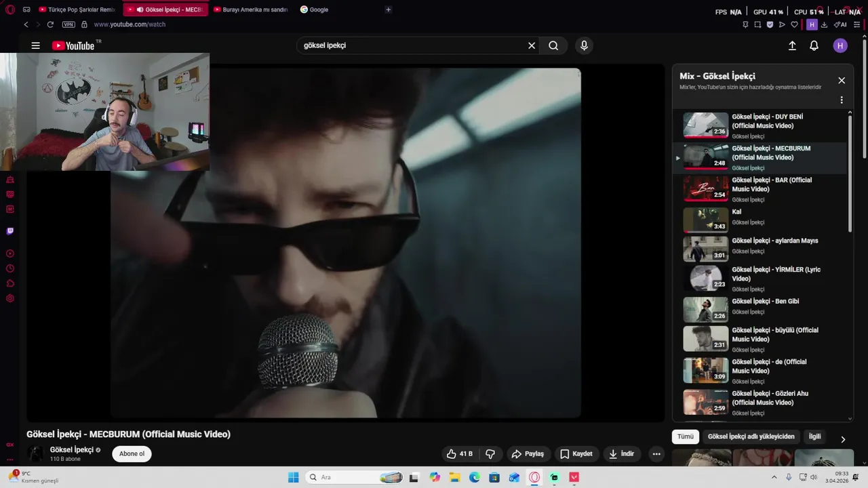Open the browser downloads icon
Image resolution: width=868 pixels, height=488 pixels.
point(824,24)
